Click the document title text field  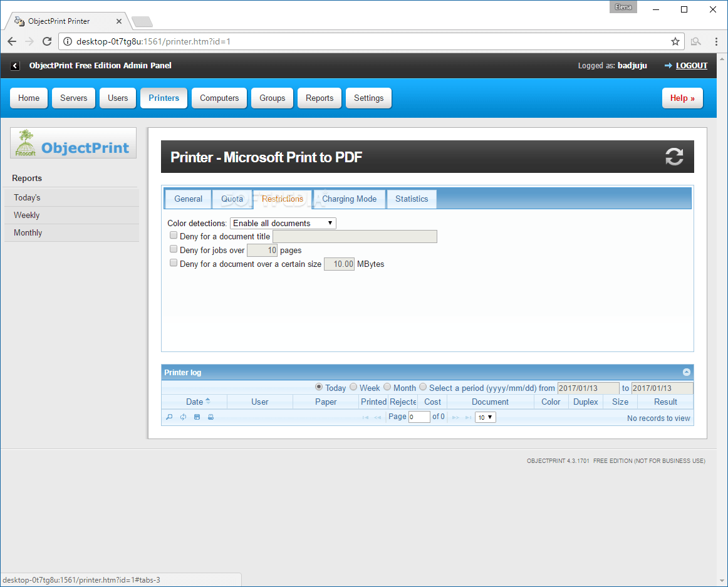(x=355, y=236)
